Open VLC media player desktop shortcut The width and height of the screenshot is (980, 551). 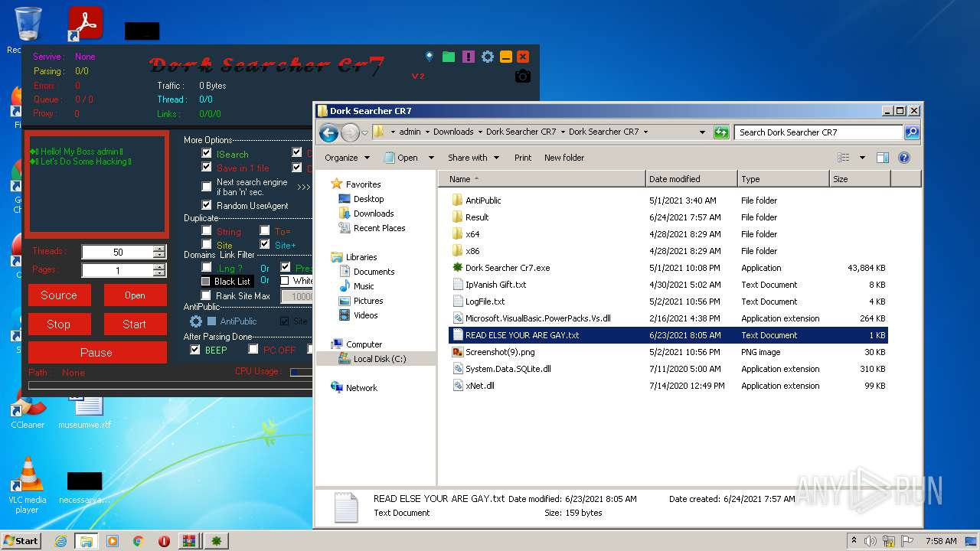[x=28, y=484]
